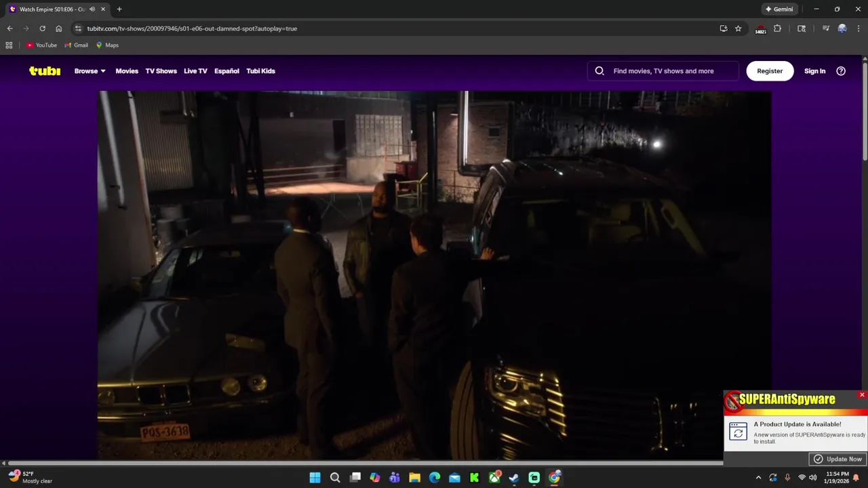Open the TV Shows section
Screen dimensions: 868x488
[161, 70]
